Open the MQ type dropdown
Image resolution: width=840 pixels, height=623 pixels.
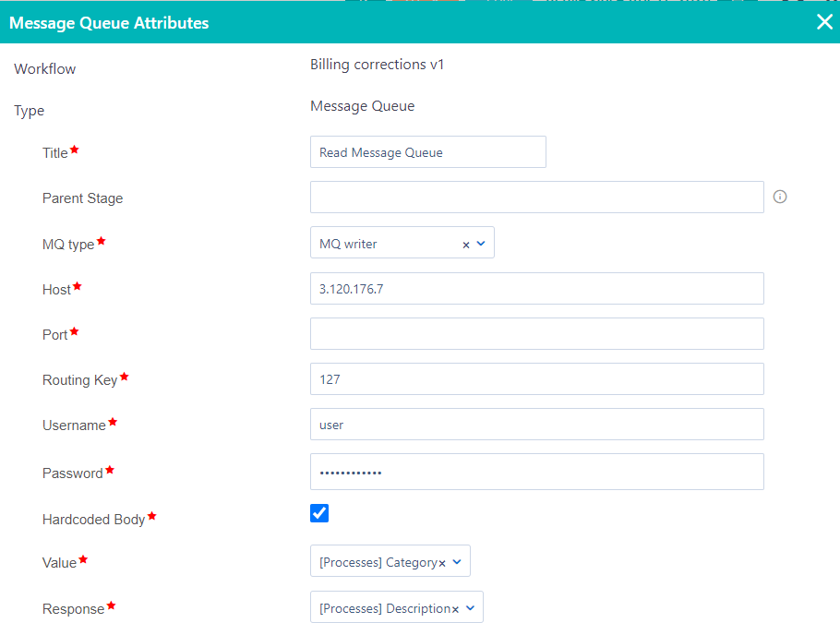[x=481, y=244]
